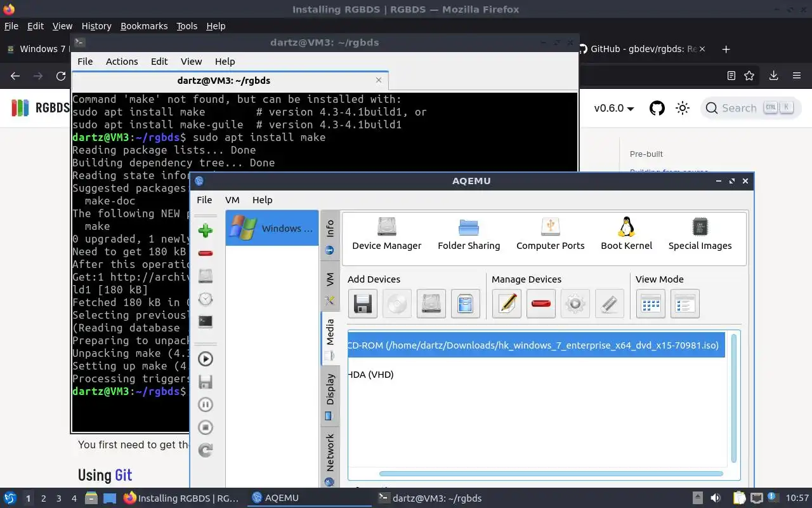This screenshot has height=508, width=812.
Task: Add a new VM with green plus icon
Action: 205,231
